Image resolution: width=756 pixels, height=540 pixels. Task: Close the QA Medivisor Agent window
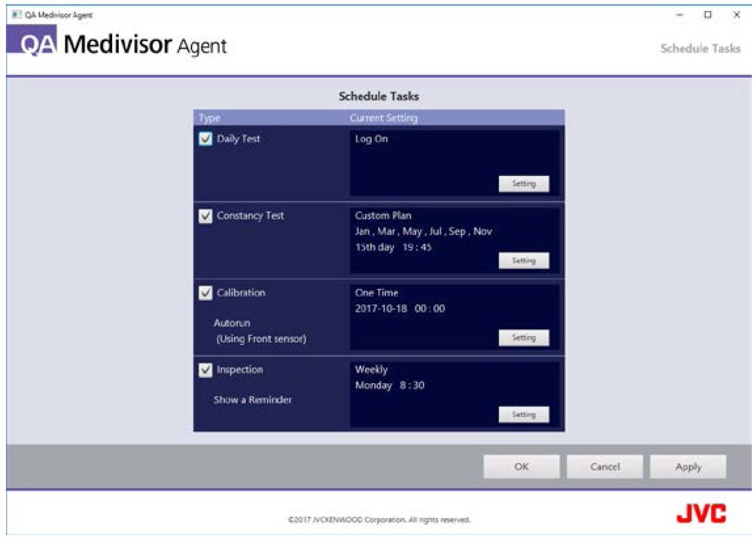coord(736,14)
